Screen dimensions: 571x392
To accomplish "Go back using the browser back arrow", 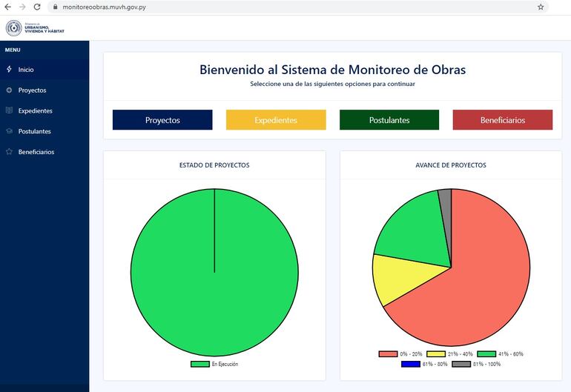I will click(x=7, y=7).
